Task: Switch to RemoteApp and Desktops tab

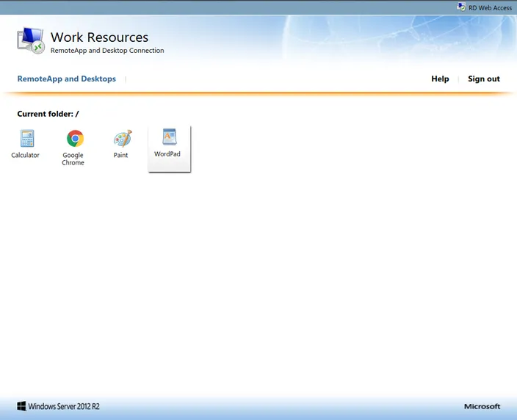Action: point(67,79)
